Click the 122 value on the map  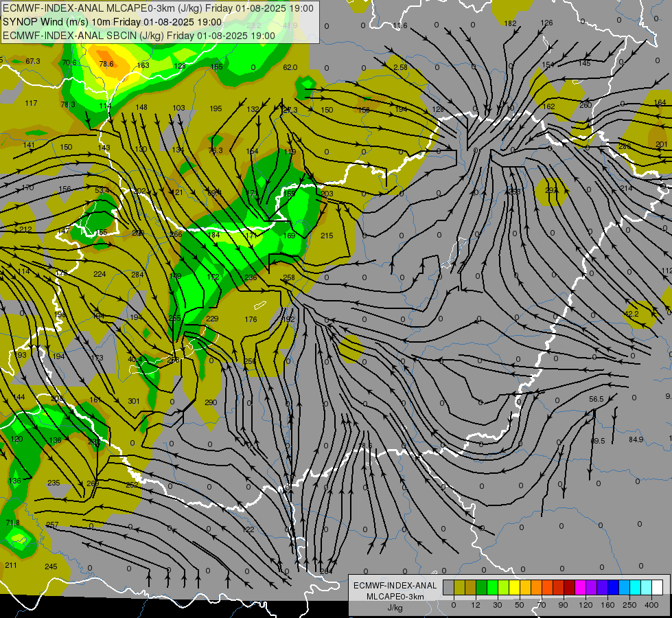(x=248, y=529)
